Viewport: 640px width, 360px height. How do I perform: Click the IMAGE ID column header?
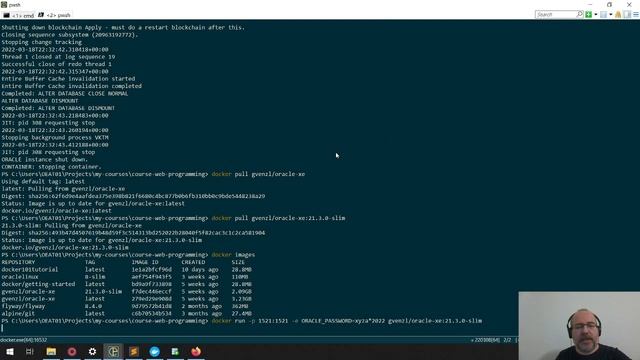[x=145, y=262]
